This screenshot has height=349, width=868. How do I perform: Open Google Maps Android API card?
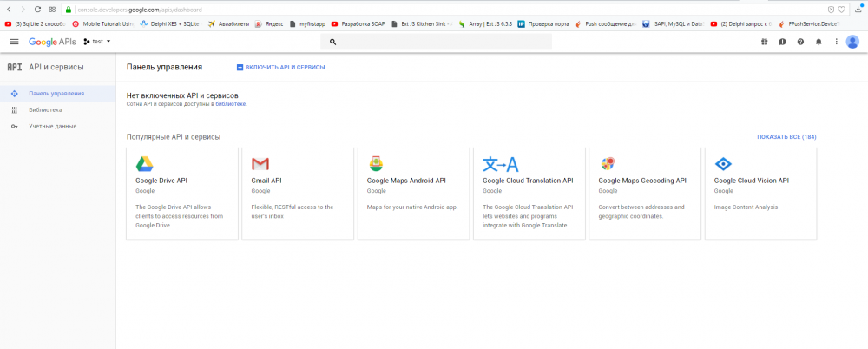point(413,194)
